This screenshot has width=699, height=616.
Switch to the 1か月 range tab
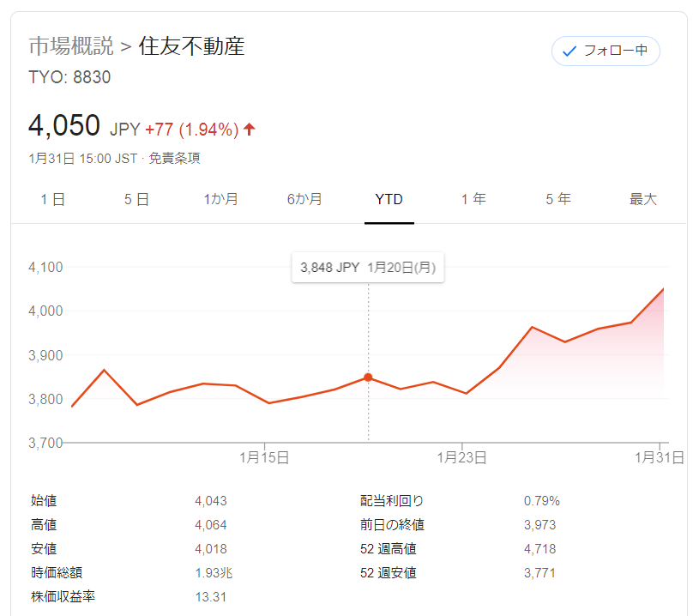[220, 199]
